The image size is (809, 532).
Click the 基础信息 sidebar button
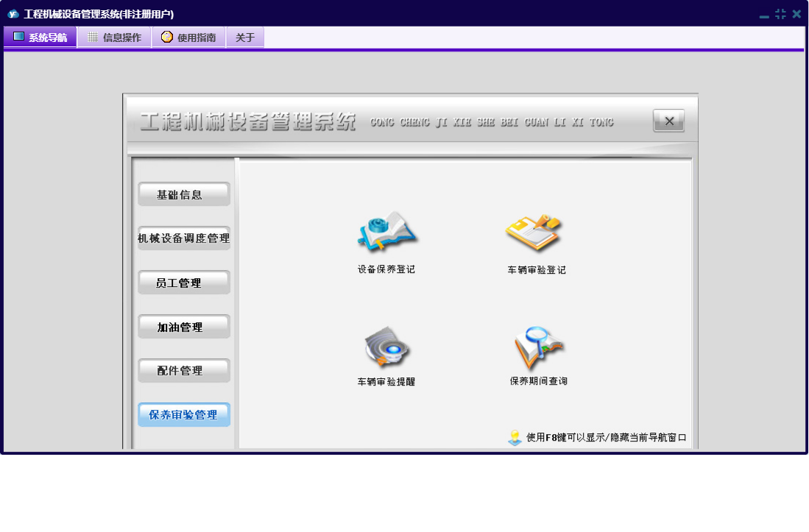[184, 194]
